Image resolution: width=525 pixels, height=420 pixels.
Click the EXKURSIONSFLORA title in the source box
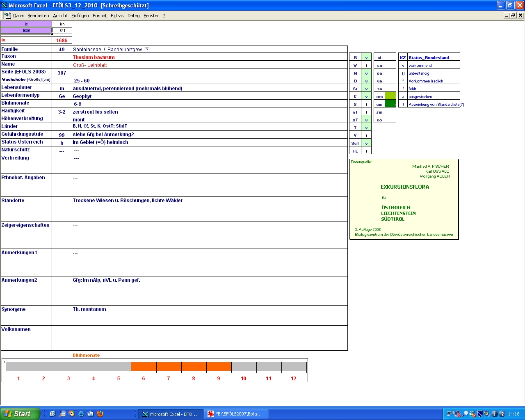(x=405, y=187)
